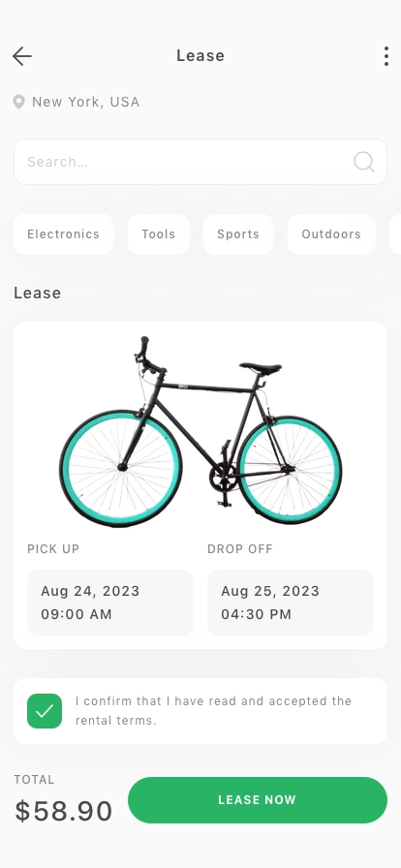Open the Drop Off date selector
Screen dimensions: 401x868
point(291,603)
